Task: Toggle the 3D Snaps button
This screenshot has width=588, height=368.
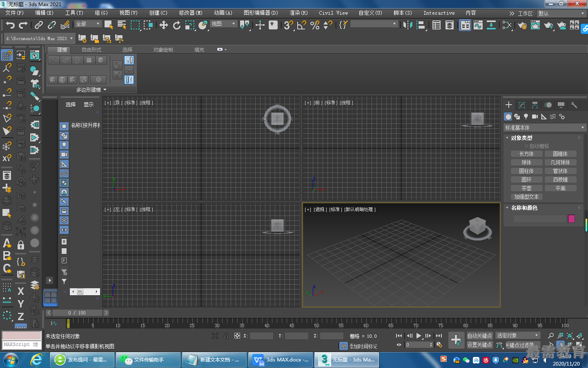Action: coord(288,25)
